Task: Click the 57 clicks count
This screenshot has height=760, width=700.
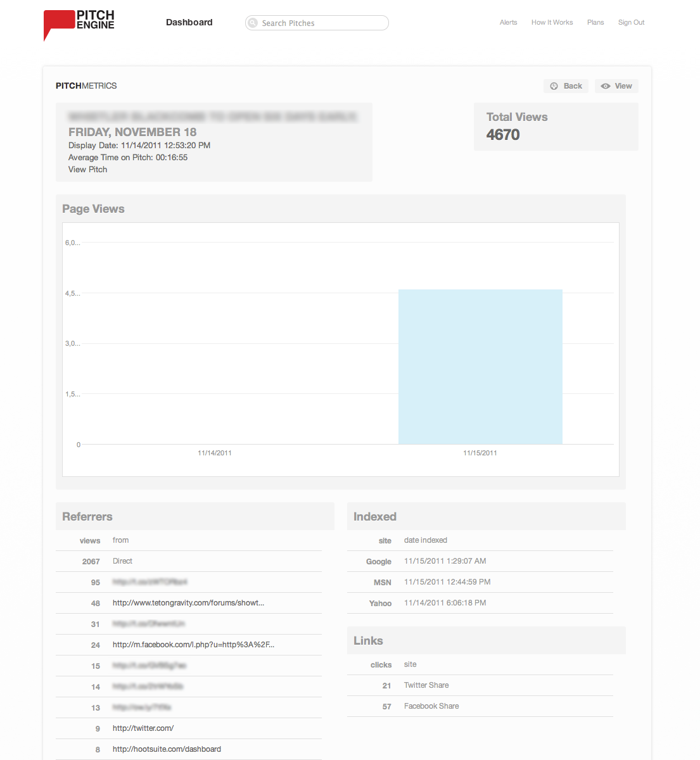Action: tap(386, 707)
